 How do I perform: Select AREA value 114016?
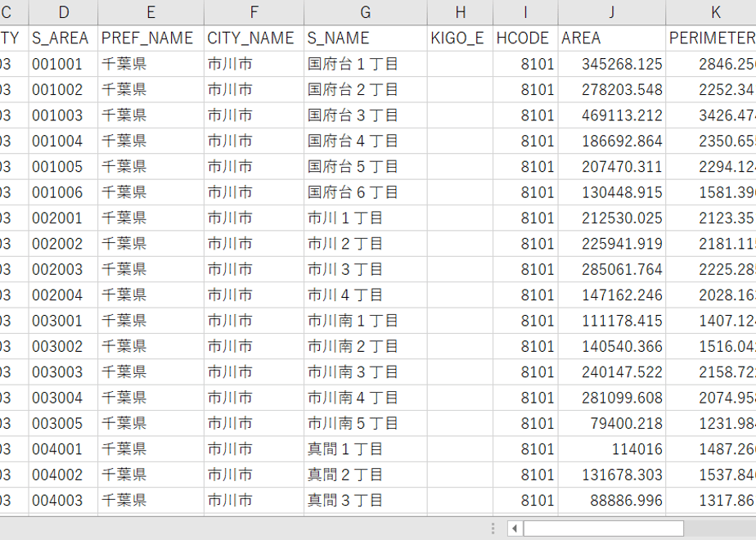(612, 449)
